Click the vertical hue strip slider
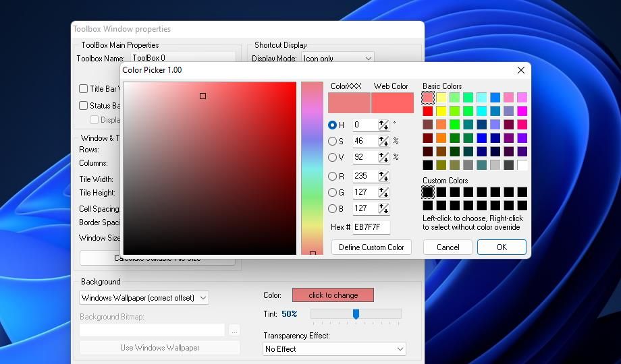Image resolution: width=621 pixels, height=364 pixels. pos(312,168)
